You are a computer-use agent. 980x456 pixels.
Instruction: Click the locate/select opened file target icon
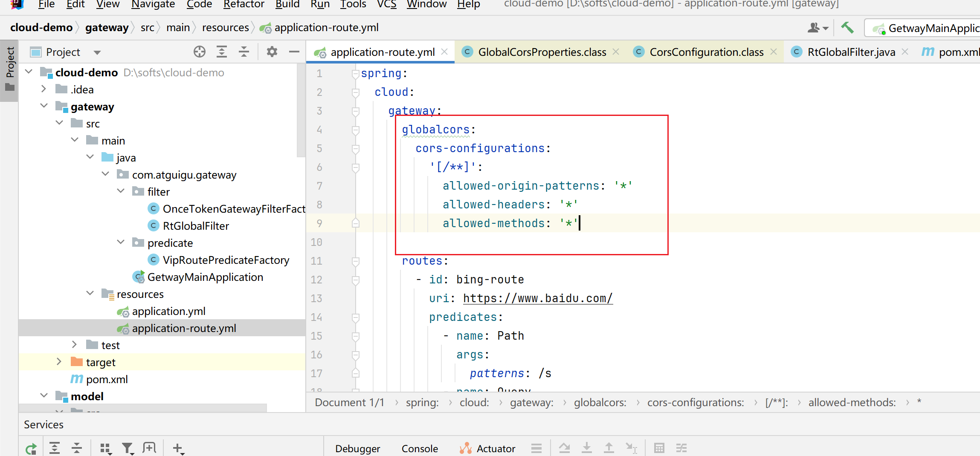(x=199, y=52)
